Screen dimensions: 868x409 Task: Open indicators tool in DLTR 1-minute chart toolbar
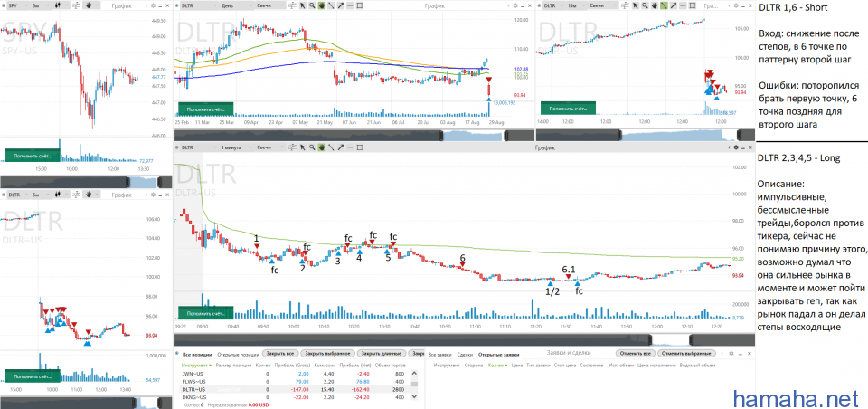[292, 147]
